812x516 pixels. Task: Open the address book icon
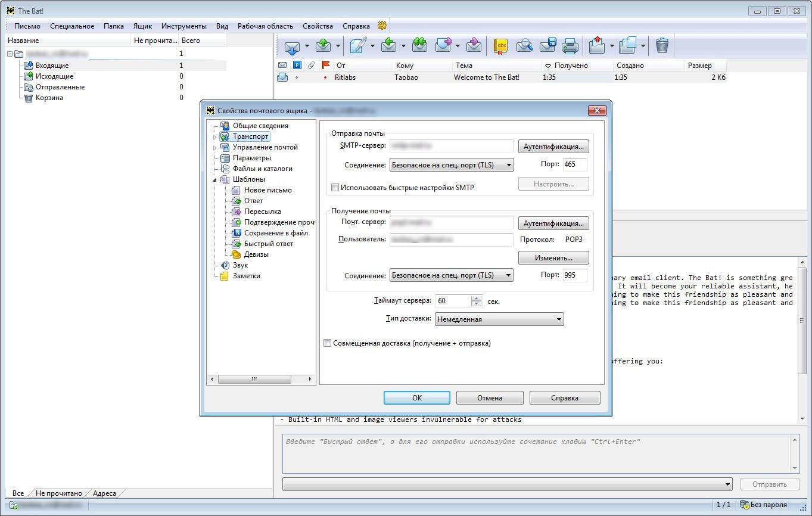point(501,45)
